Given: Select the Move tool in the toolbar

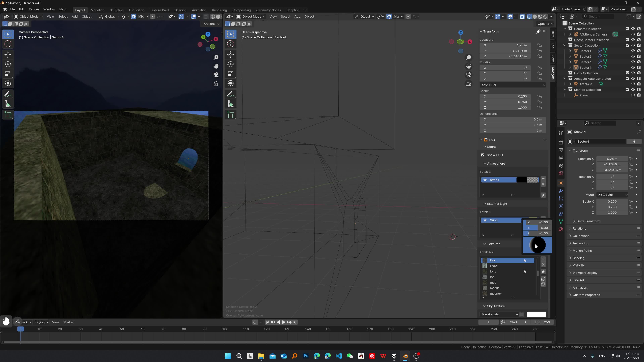Looking at the screenshot, I should 8,55.
